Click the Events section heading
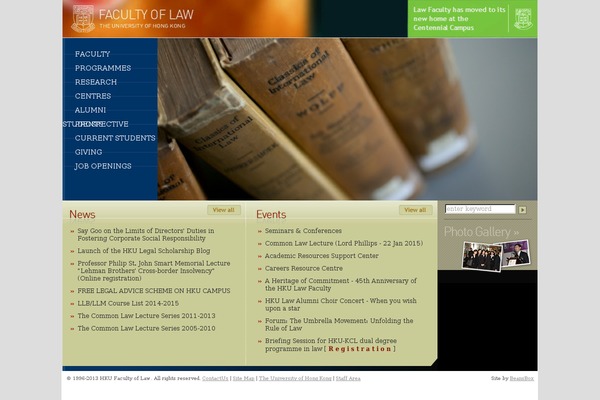The image size is (600, 400). point(271,214)
